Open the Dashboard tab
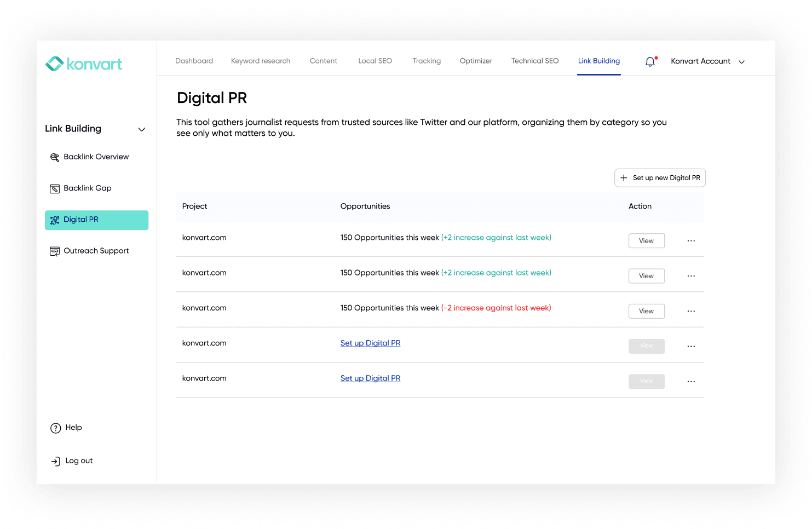812x529 pixels. [x=194, y=61]
